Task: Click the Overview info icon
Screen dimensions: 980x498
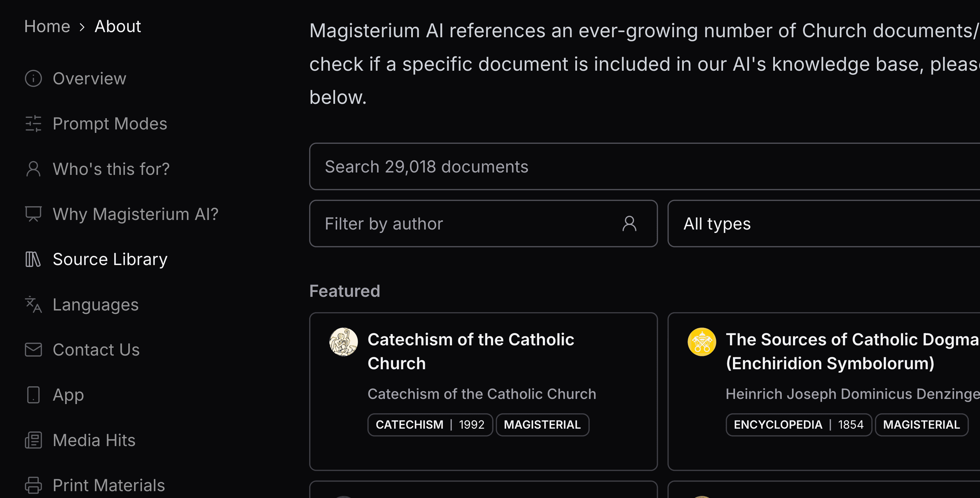Action: coord(33,79)
